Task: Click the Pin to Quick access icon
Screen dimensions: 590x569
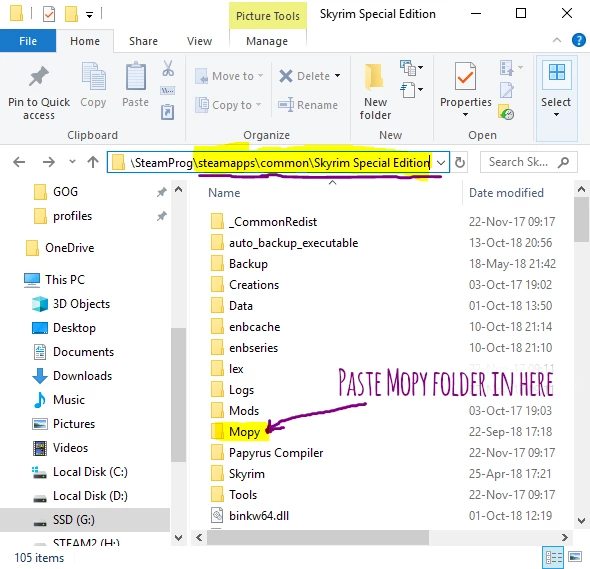Action: coord(39,77)
